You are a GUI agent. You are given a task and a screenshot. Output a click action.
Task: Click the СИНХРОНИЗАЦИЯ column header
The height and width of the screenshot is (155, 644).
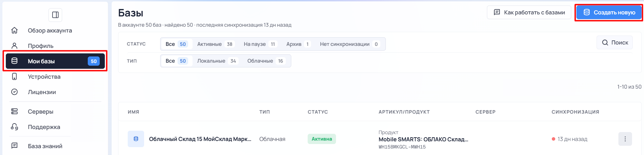point(575,112)
